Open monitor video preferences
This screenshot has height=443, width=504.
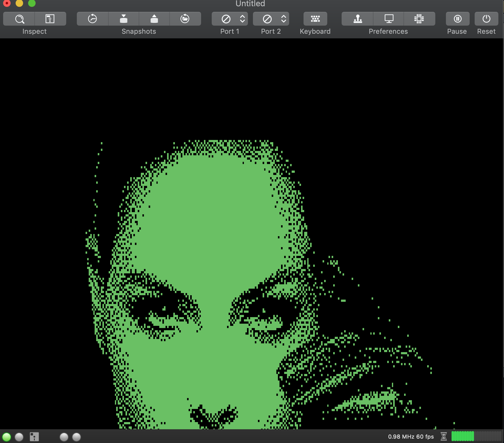pos(389,19)
